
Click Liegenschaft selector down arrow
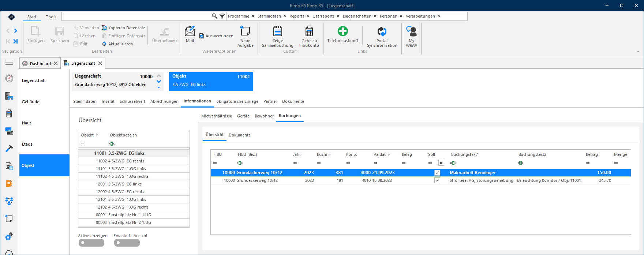pos(159,82)
